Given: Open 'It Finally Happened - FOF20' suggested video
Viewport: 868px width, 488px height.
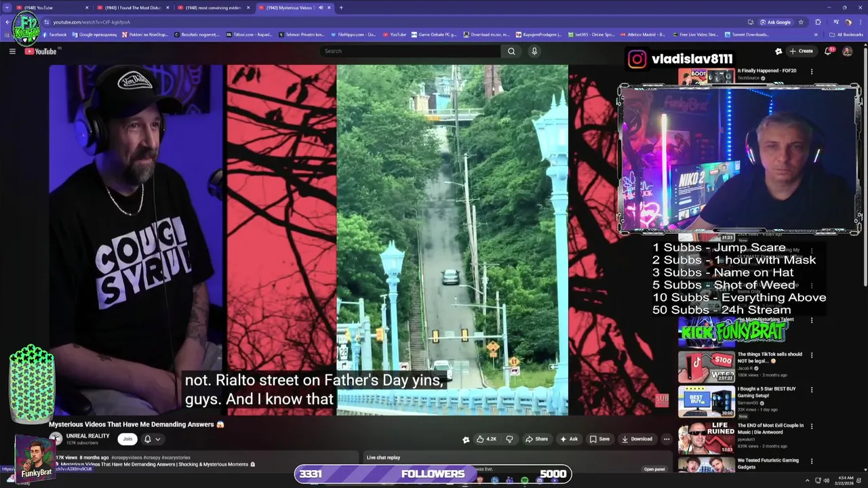Looking at the screenshot, I should click(x=766, y=70).
